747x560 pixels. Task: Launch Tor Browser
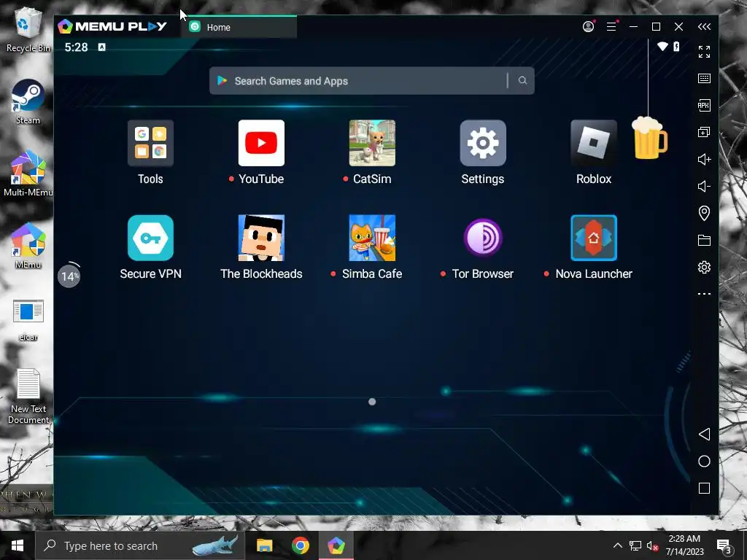point(483,238)
